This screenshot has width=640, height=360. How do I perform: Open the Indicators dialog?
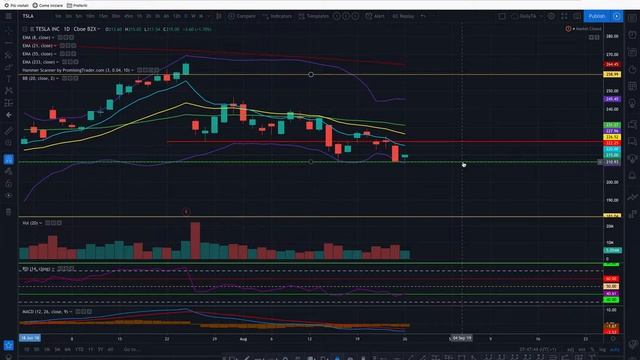pos(278,16)
